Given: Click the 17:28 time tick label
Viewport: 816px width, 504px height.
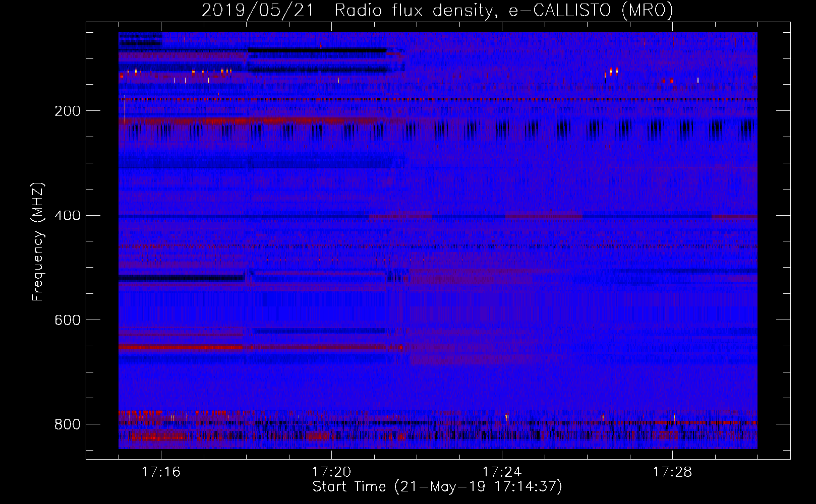Looking at the screenshot, I should 672,472.
